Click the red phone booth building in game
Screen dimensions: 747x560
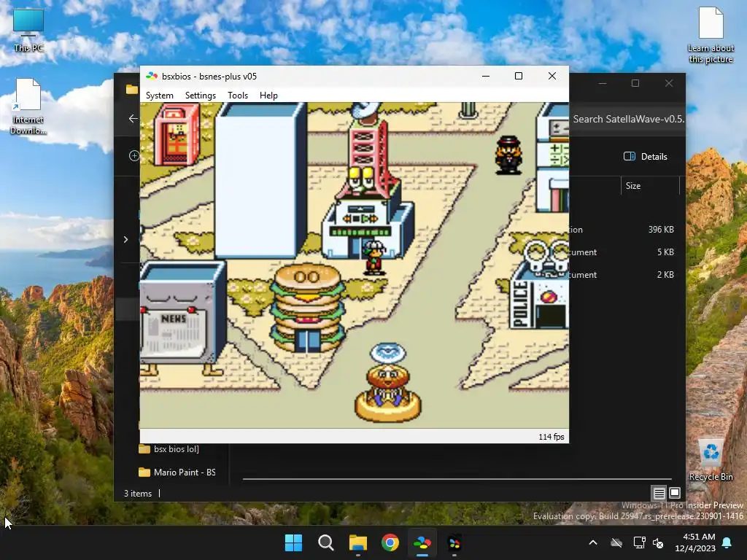tap(177, 134)
